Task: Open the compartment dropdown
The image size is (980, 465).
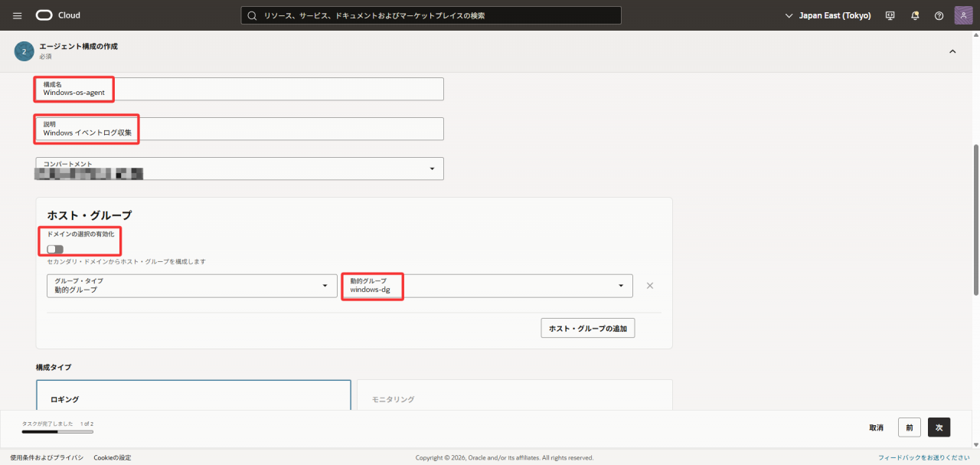Action: pyautogui.click(x=240, y=169)
